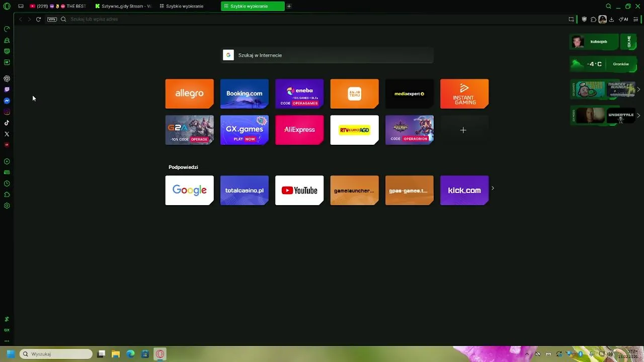Open Instagram in the sidebar
The width and height of the screenshot is (644, 362).
7,112
